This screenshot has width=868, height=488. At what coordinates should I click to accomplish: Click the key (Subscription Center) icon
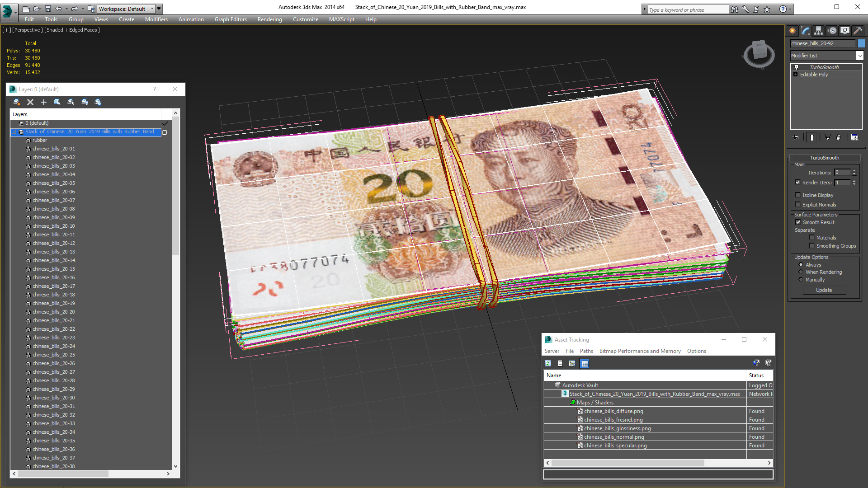(x=745, y=9)
